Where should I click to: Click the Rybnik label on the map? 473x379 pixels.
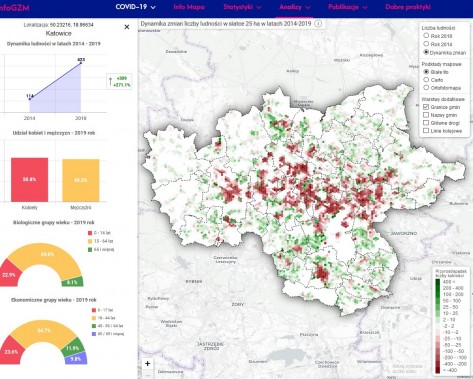click(x=194, y=282)
